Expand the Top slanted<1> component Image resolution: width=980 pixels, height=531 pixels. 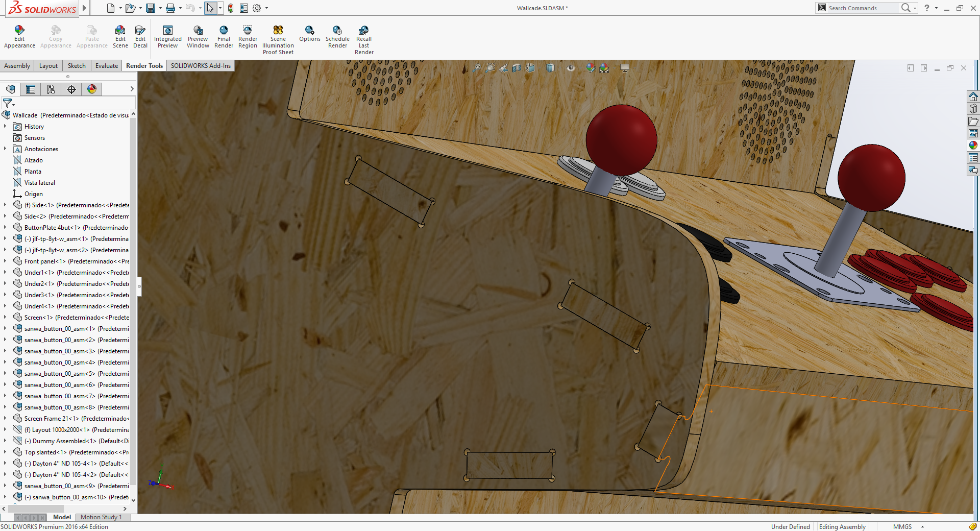pyautogui.click(x=5, y=452)
